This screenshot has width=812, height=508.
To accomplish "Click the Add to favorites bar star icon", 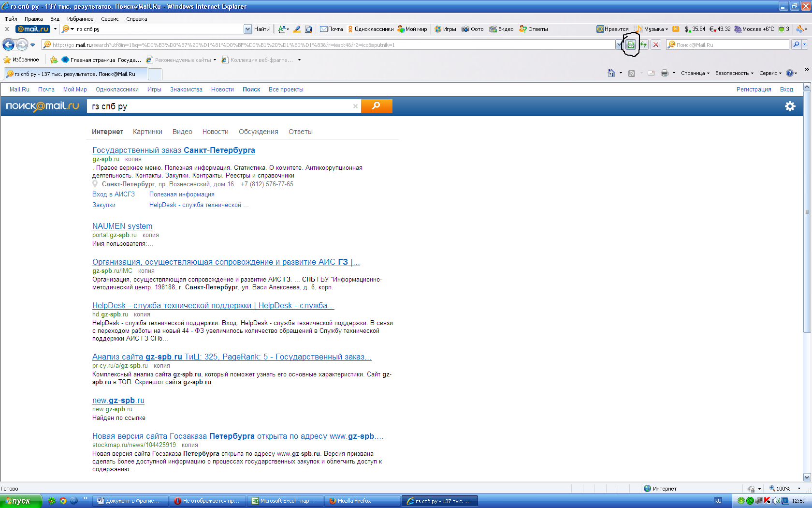I will (54, 60).
